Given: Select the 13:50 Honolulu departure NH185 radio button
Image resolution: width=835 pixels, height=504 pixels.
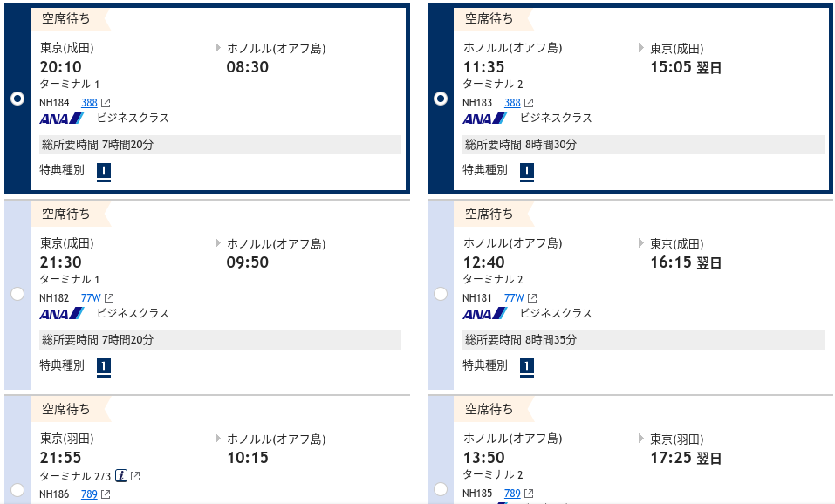Looking at the screenshot, I should click(x=441, y=488).
